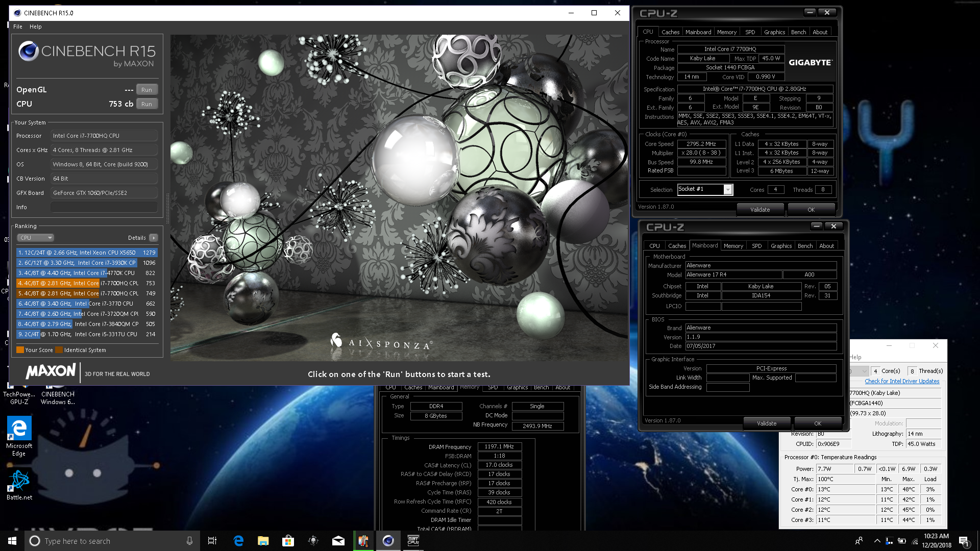
Task: Switch to SPD tab in mainboard CPU-Z window
Action: [x=756, y=246]
